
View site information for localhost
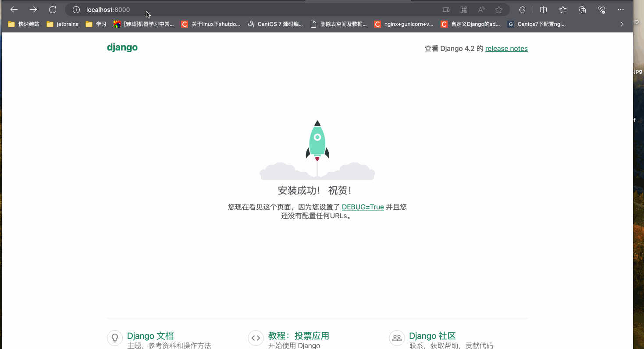[x=76, y=10]
